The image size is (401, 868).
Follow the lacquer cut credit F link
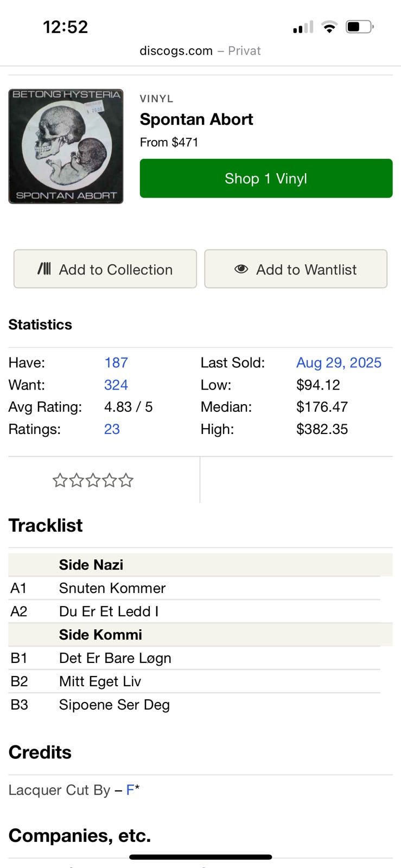130,790
